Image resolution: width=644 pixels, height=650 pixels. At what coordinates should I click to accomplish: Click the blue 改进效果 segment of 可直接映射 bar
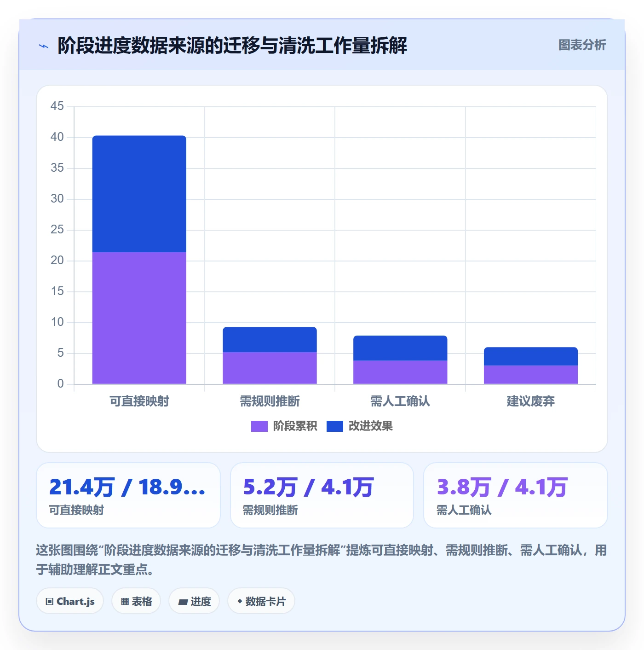(139, 194)
